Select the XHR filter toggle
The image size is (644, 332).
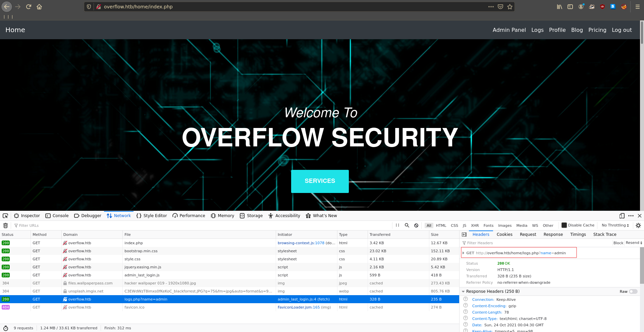(x=475, y=225)
